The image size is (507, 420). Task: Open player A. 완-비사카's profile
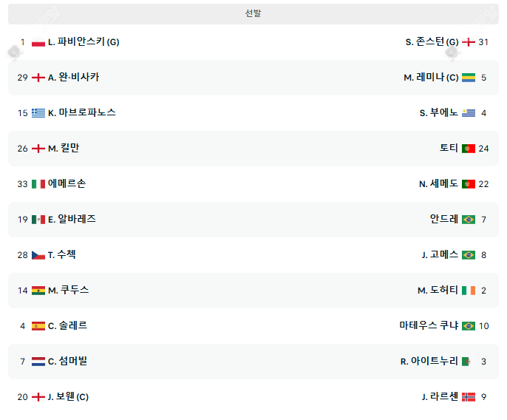click(x=73, y=78)
